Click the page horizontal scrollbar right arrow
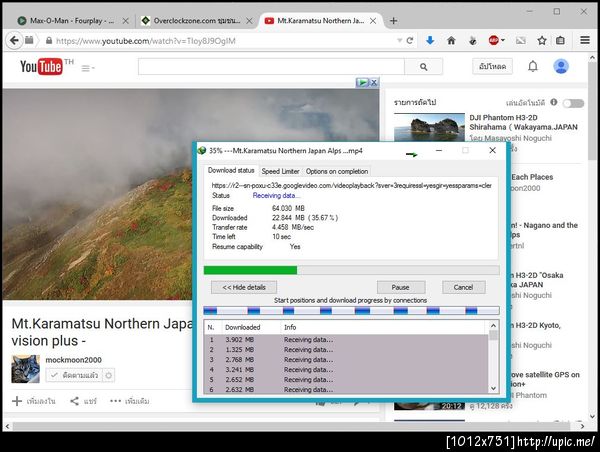Image resolution: width=600 pixels, height=452 pixels. 582,426
